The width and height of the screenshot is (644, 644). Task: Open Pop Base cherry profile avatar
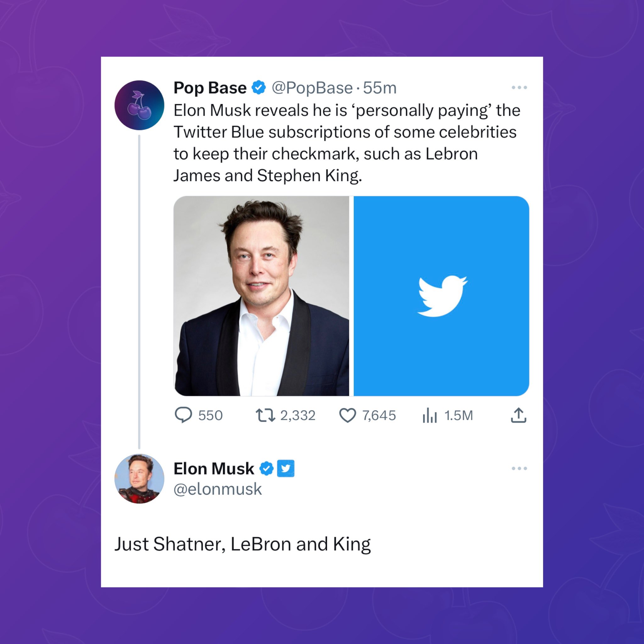click(x=139, y=105)
